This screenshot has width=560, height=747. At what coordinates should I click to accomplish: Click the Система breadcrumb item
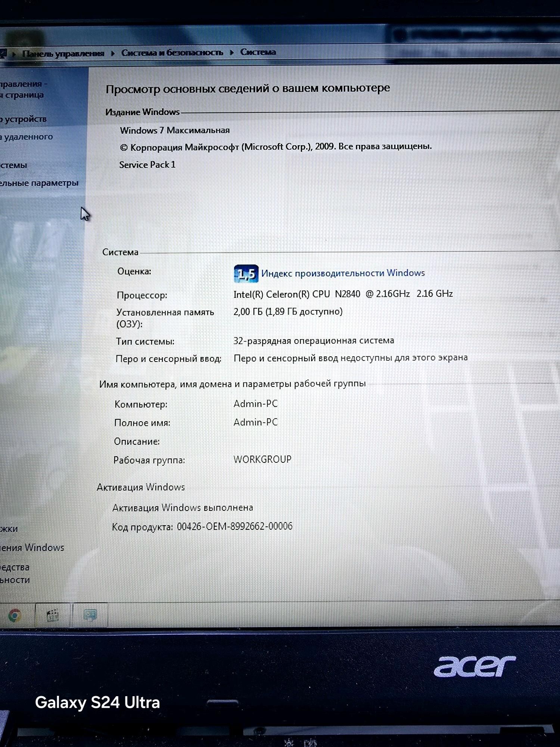[258, 52]
